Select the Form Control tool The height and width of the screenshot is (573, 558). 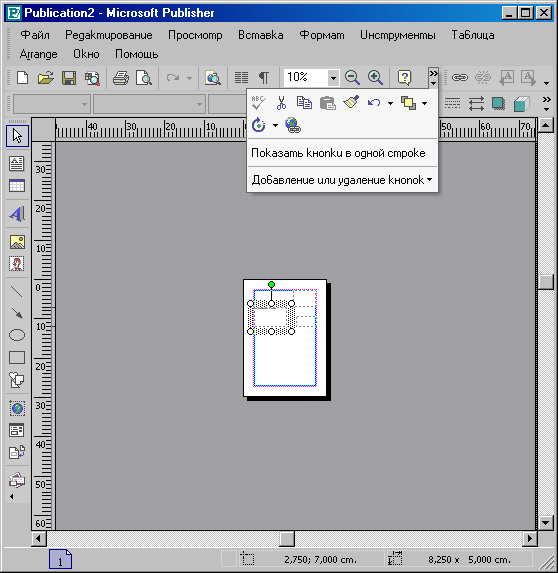[x=17, y=430]
